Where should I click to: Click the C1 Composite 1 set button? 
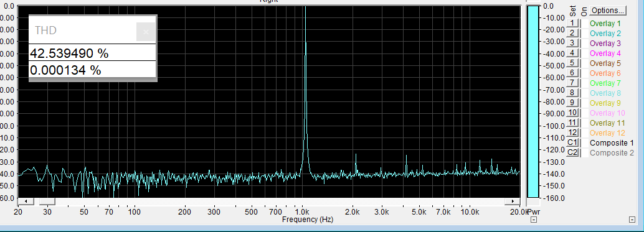pyautogui.click(x=572, y=142)
